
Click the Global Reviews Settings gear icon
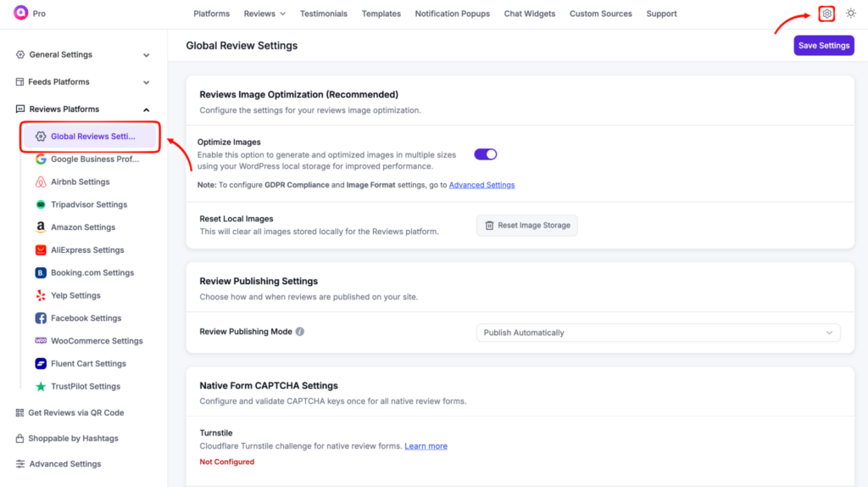pyautogui.click(x=41, y=137)
